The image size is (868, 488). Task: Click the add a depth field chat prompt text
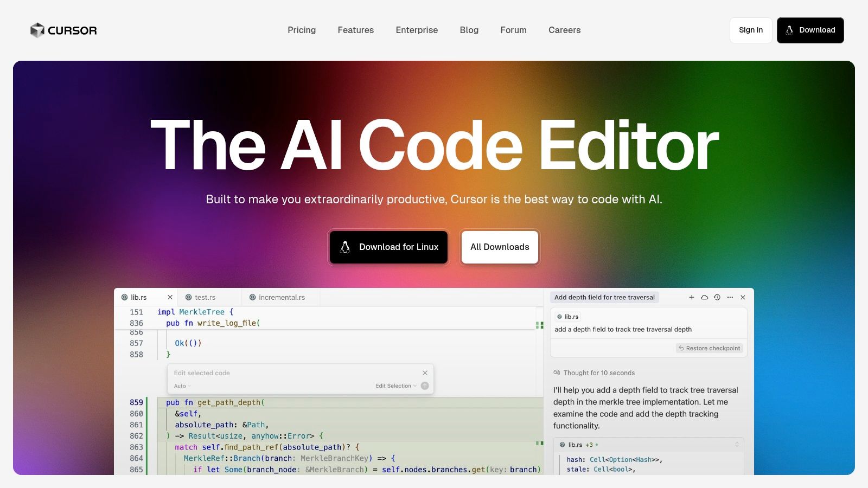pos(623,329)
